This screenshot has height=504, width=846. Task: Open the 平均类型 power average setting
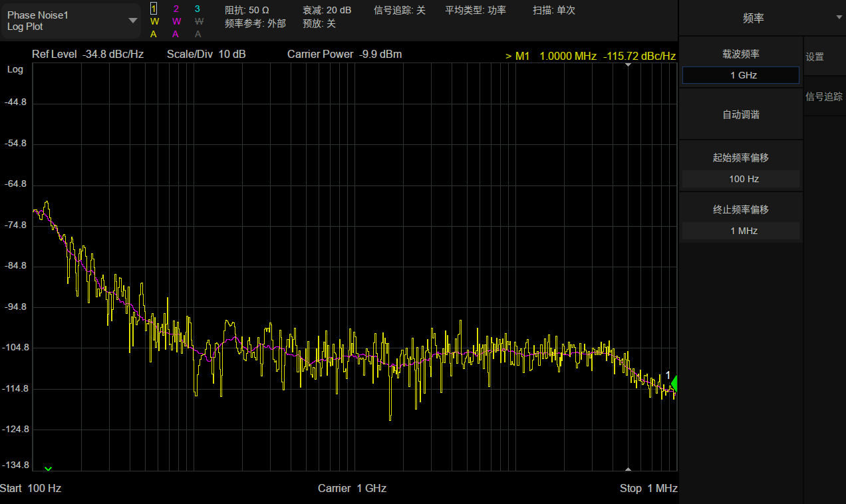point(476,10)
